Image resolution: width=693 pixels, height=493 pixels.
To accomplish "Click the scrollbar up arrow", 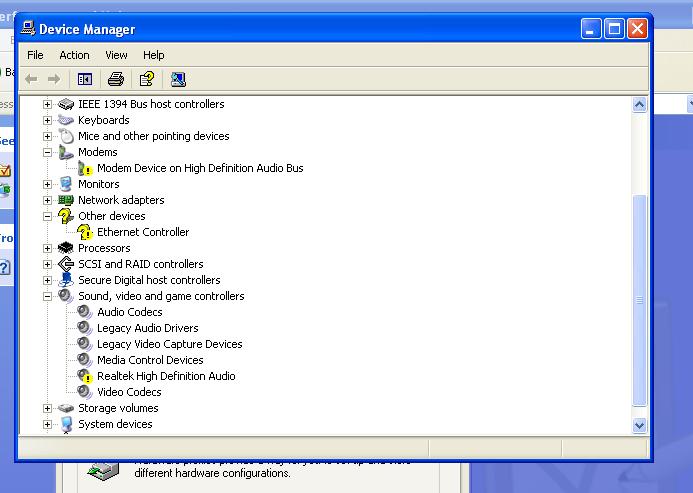I will coord(640,105).
